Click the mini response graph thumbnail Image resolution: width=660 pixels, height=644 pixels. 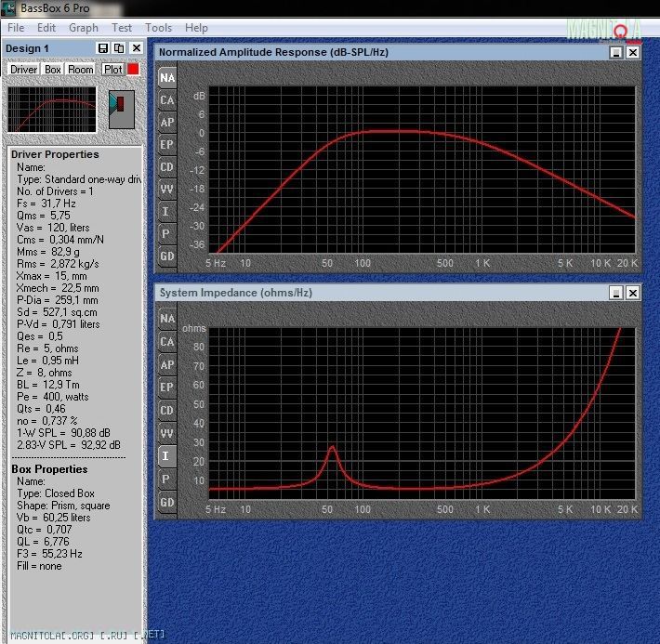[52, 110]
